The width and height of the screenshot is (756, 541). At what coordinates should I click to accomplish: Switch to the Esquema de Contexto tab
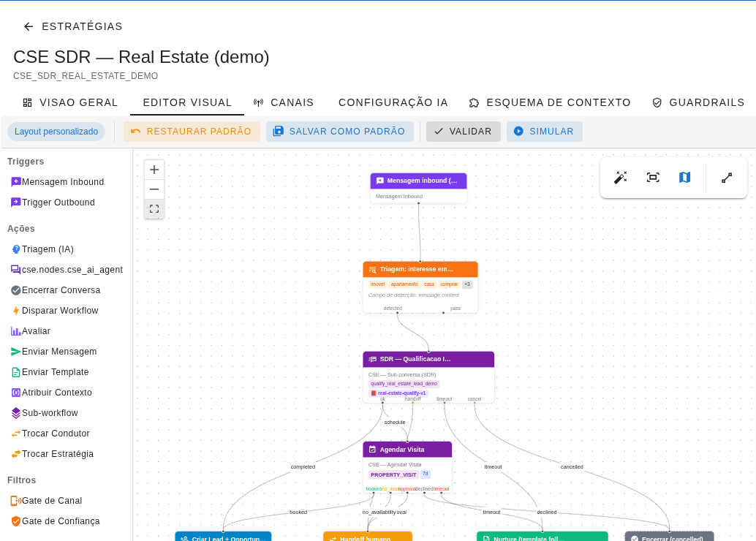point(550,102)
